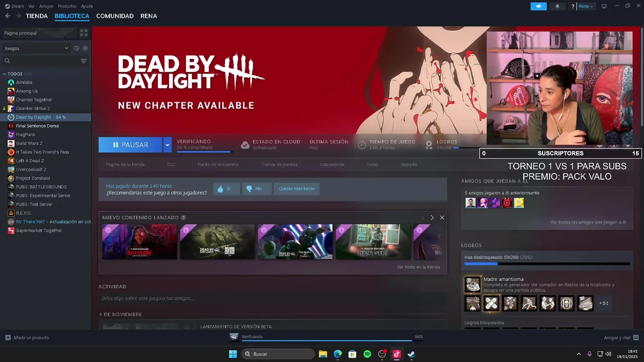Screen dimensions: 644x362
Task: Open the Ver menu
Action: coord(32,6)
